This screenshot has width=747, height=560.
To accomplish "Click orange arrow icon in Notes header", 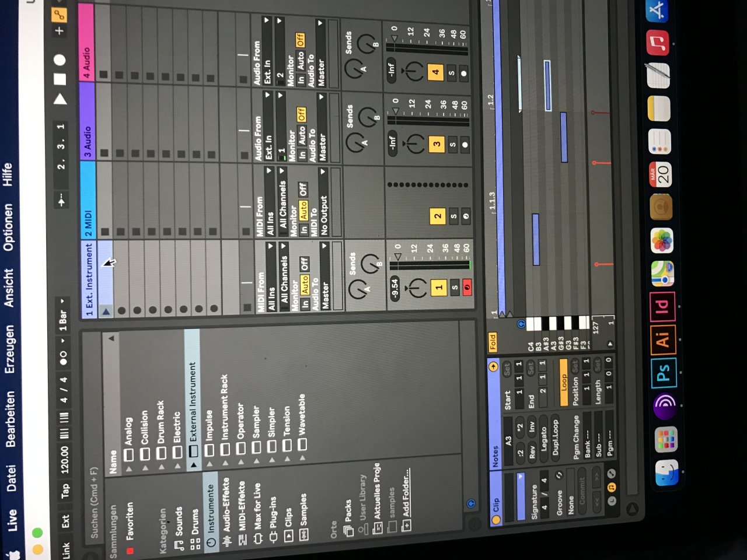I will pyautogui.click(x=493, y=366).
